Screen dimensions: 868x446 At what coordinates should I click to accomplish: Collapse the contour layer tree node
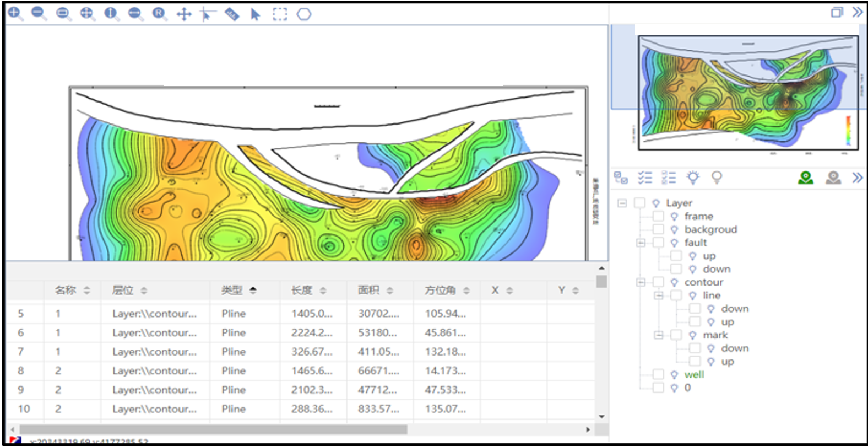[641, 282]
